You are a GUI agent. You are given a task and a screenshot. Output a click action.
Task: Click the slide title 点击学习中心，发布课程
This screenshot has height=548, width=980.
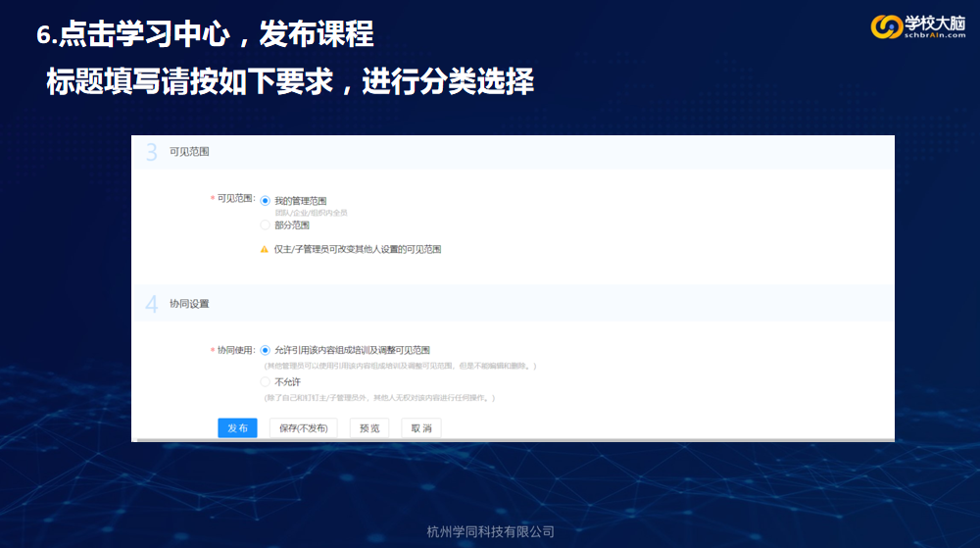[x=216, y=34]
